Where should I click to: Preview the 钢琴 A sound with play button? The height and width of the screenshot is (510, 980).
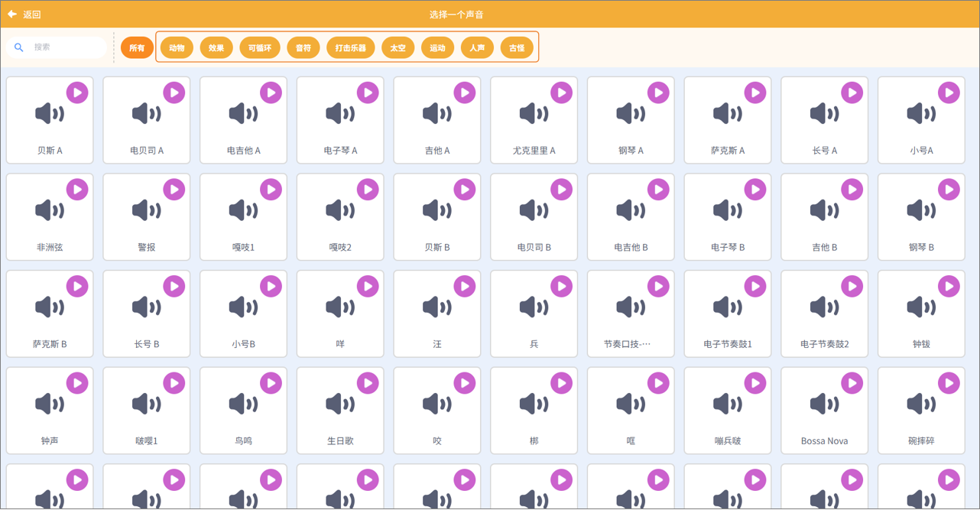point(658,93)
